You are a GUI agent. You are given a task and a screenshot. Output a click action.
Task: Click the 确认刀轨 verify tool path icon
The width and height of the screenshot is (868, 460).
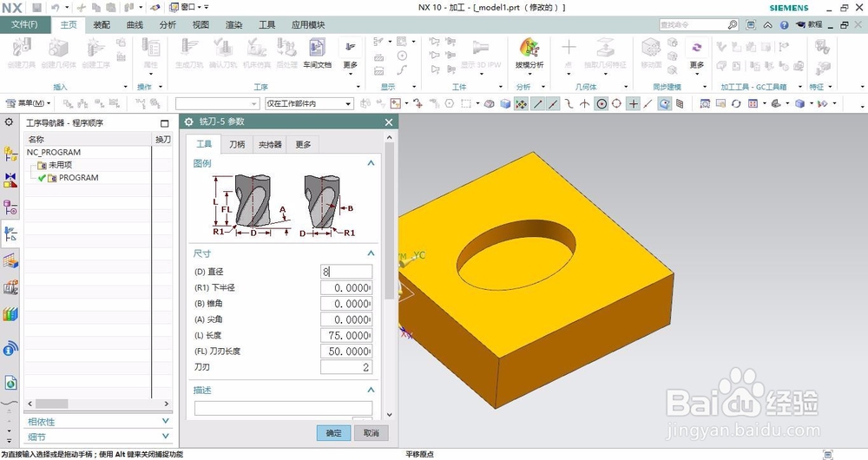(x=223, y=53)
